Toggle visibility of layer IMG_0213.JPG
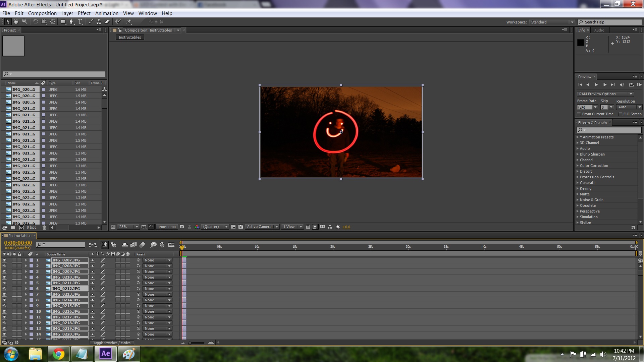 [x=4, y=294]
